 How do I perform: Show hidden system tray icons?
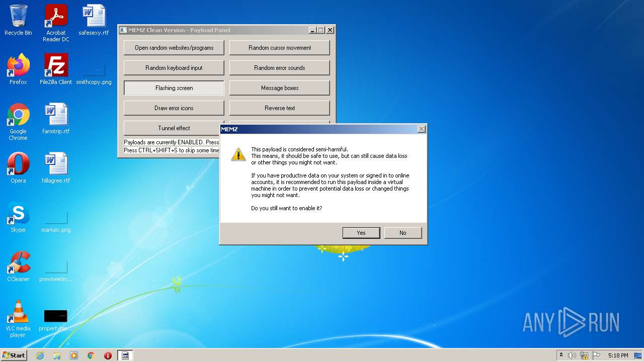[x=561, y=355]
